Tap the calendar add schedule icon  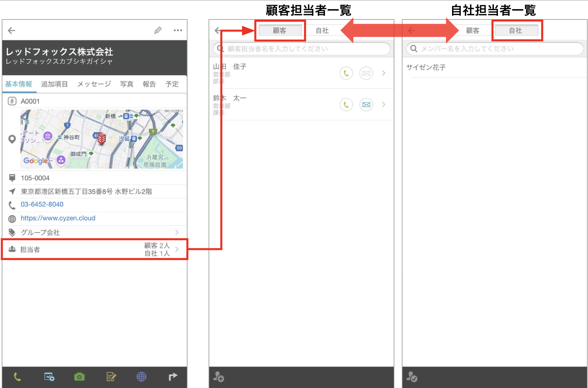(49, 377)
